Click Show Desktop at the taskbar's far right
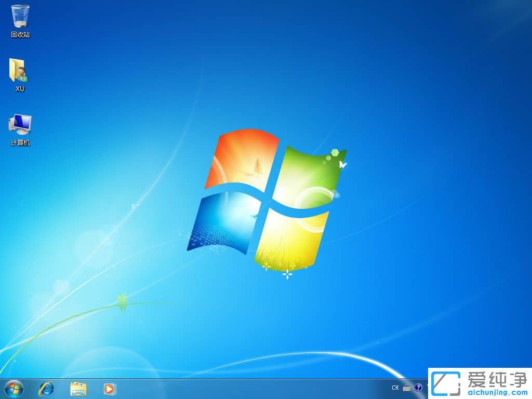The height and width of the screenshot is (399, 532). pyautogui.click(x=529, y=389)
